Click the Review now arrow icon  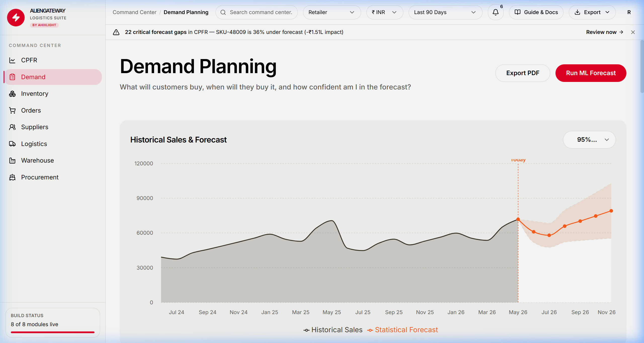[621, 32]
